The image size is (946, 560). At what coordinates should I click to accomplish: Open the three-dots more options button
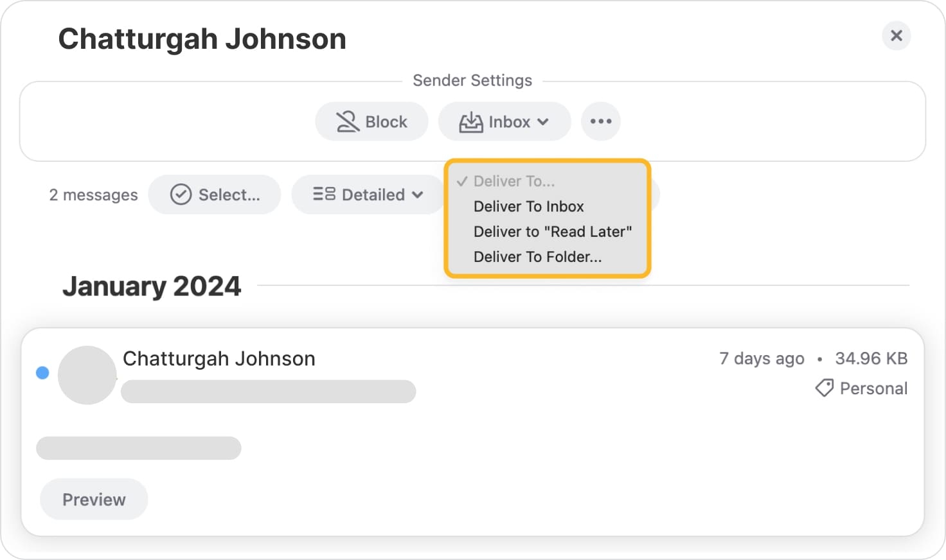pyautogui.click(x=600, y=121)
